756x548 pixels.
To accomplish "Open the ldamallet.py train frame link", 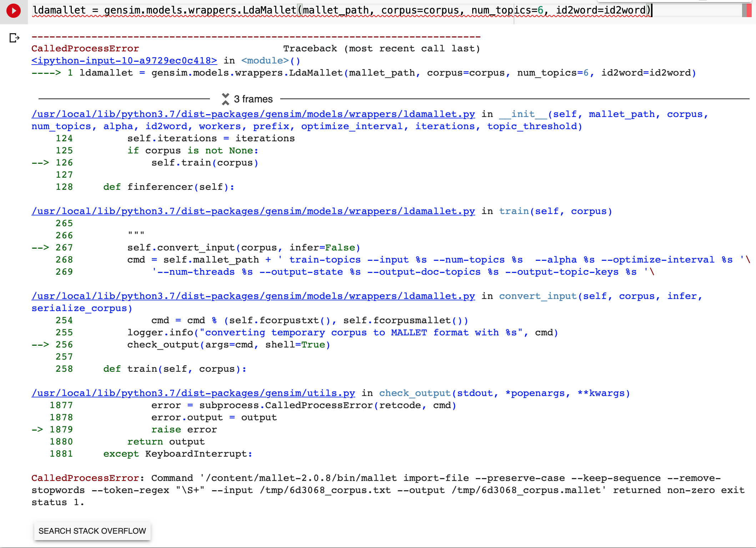I will click(253, 211).
